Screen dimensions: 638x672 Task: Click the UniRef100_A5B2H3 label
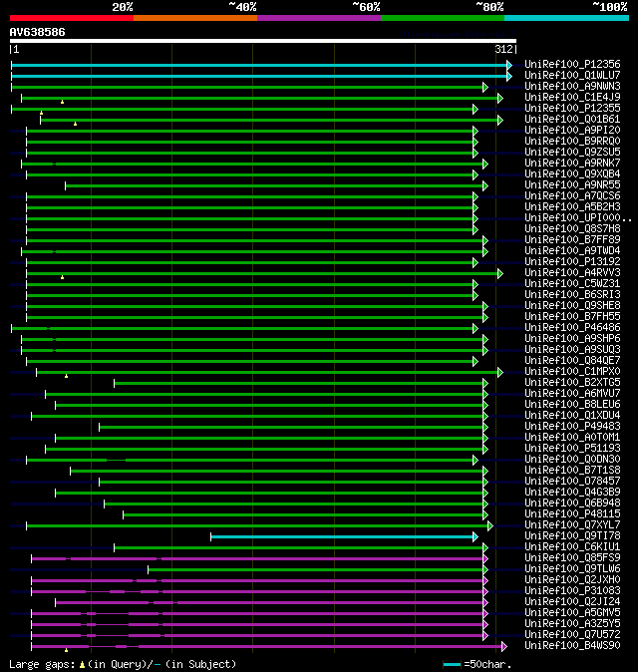tap(572, 207)
